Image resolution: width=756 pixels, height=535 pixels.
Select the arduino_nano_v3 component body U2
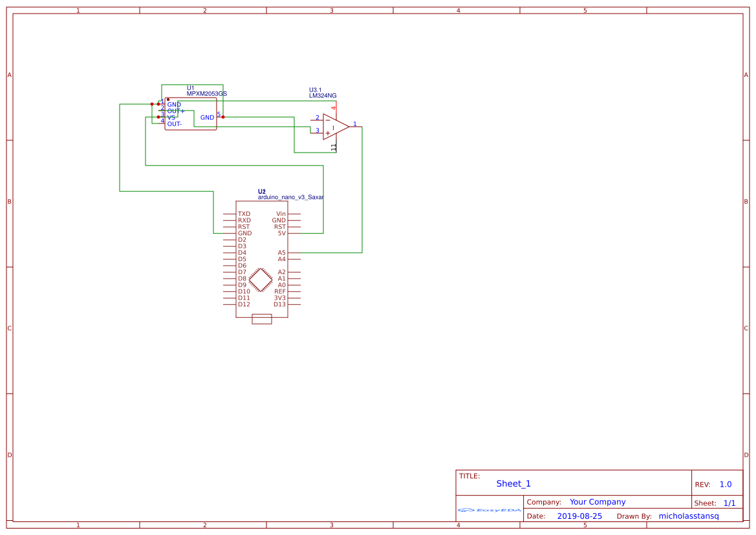(x=261, y=265)
